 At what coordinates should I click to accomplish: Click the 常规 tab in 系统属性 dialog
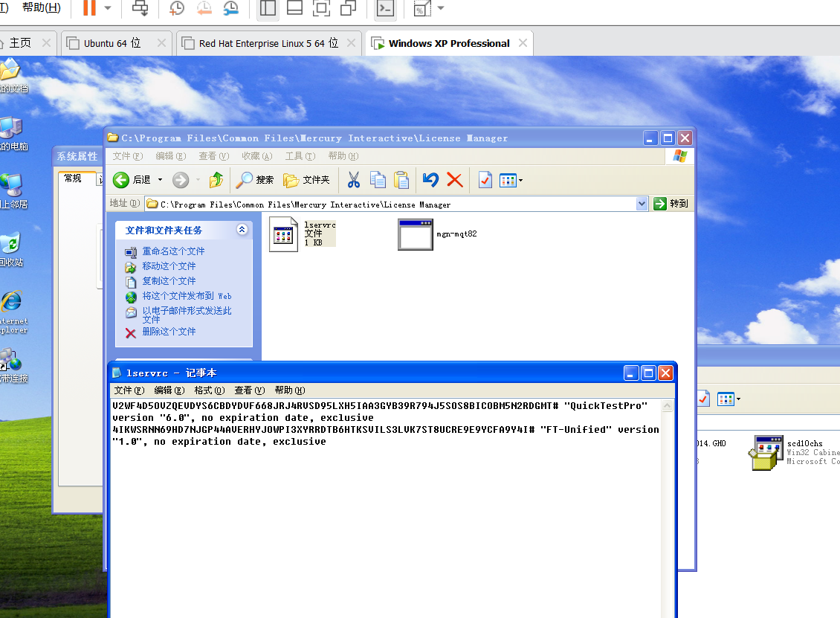click(72, 178)
